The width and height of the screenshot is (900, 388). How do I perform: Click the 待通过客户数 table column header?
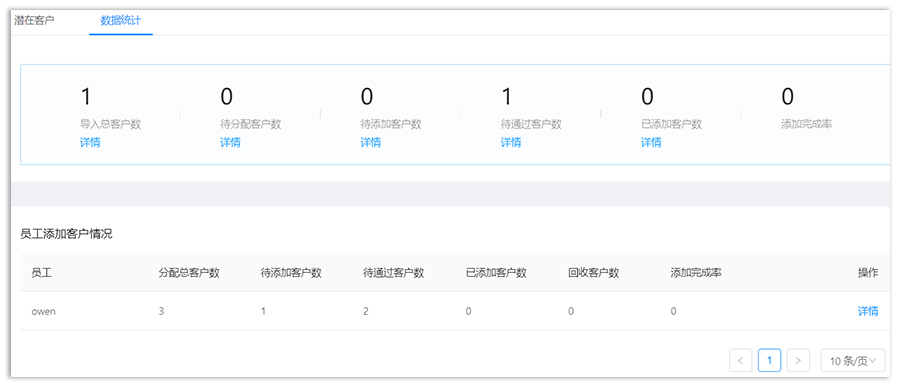393,273
